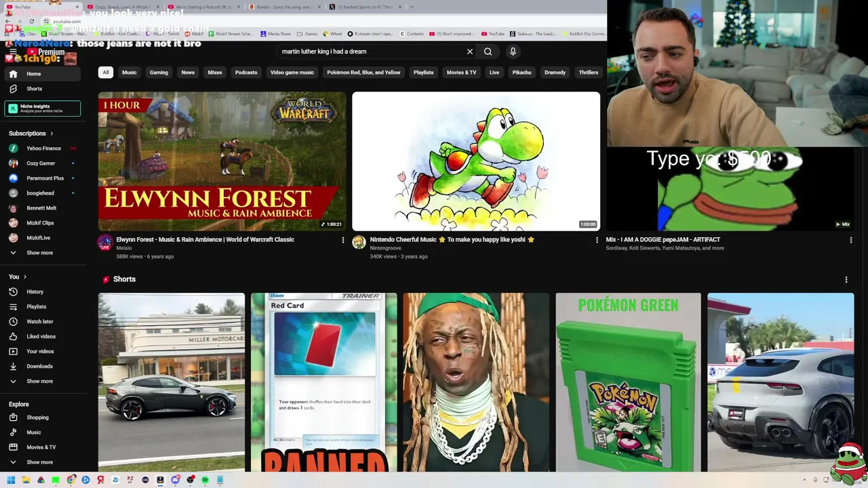Image resolution: width=868 pixels, height=488 pixels.
Task: Open Your videos page
Action: coord(42,351)
